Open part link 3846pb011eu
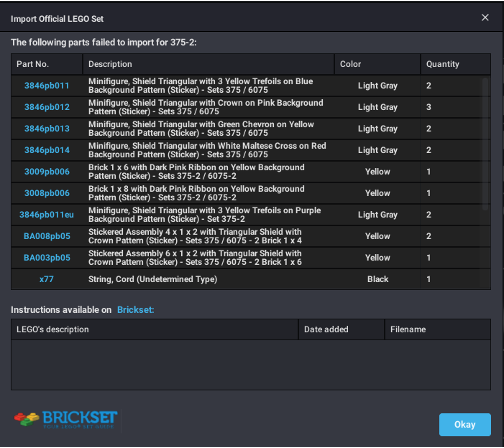Viewport: 504px width, 448px height. (x=47, y=215)
